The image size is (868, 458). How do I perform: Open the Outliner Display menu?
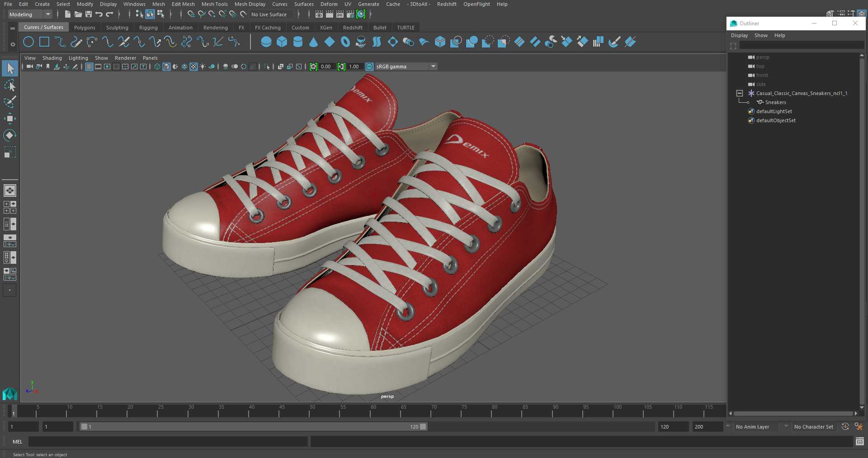coord(739,35)
